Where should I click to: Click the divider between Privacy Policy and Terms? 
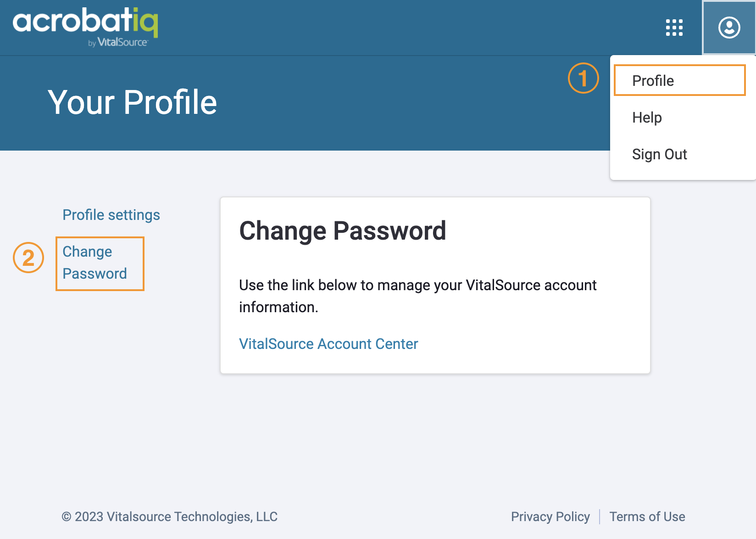click(x=600, y=517)
